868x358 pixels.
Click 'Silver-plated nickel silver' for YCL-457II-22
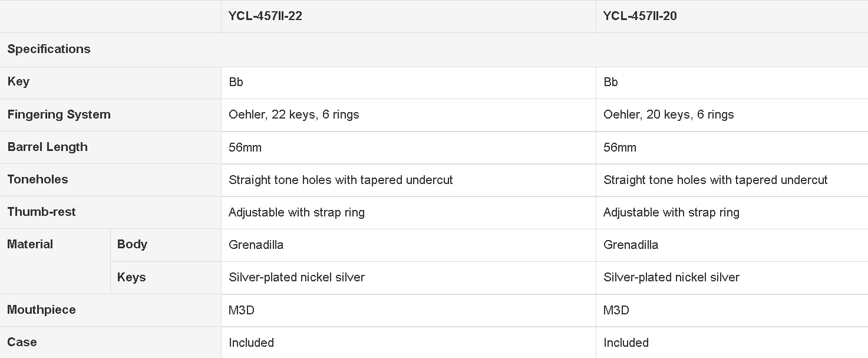[297, 277]
